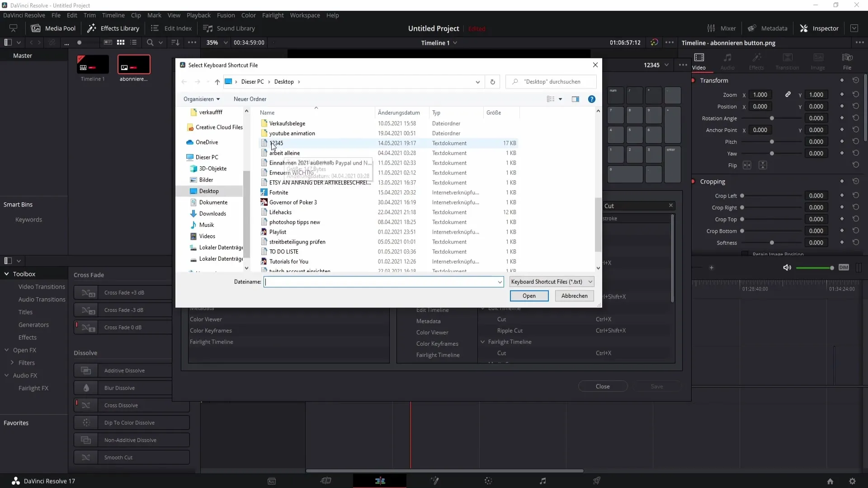This screenshot has height=488, width=868.
Task: Select the Fusion page icon
Action: tap(434, 481)
